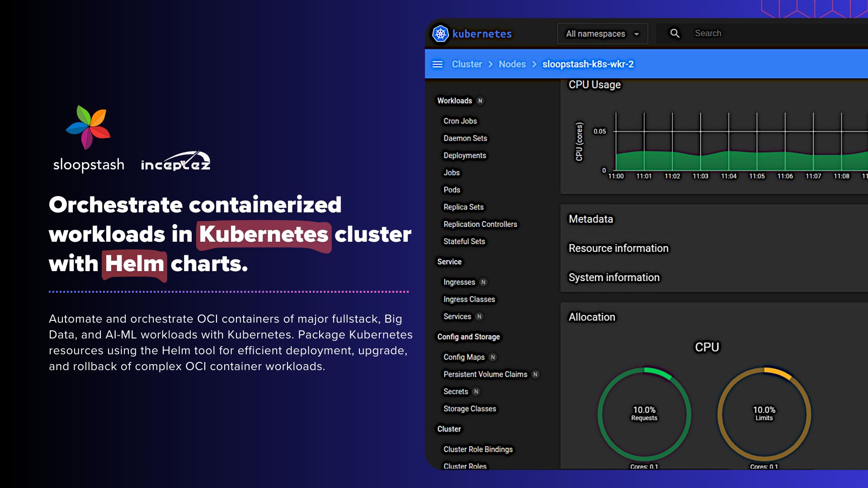
Task: Open Replication Controllers in the sidebar
Action: pos(480,224)
